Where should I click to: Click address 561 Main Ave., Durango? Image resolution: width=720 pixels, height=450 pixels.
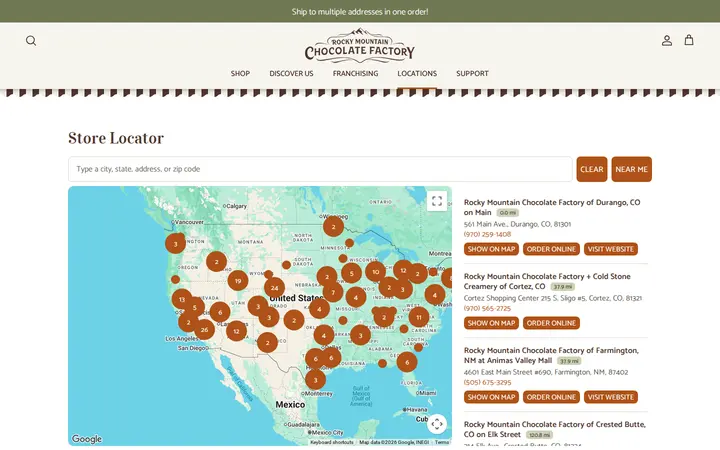517,224
